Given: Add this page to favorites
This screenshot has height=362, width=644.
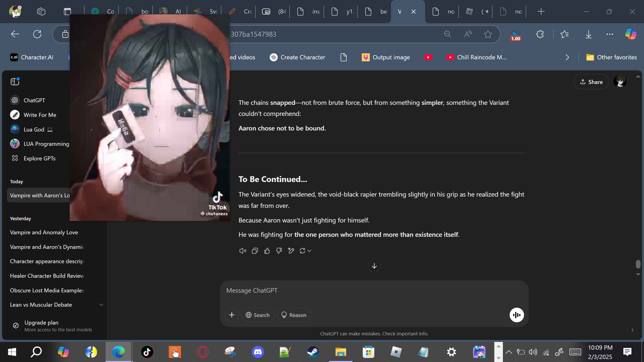Looking at the screenshot, I should pyautogui.click(x=488, y=34).
